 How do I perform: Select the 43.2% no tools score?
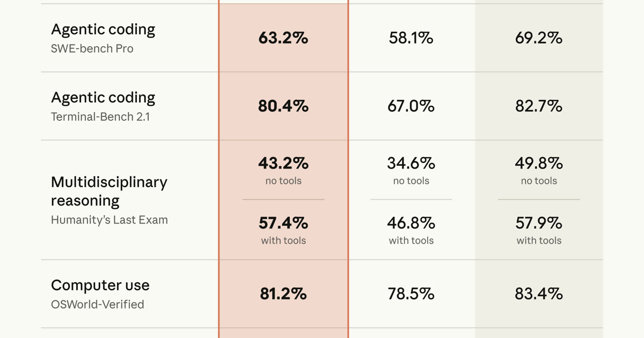click(283, 163)
